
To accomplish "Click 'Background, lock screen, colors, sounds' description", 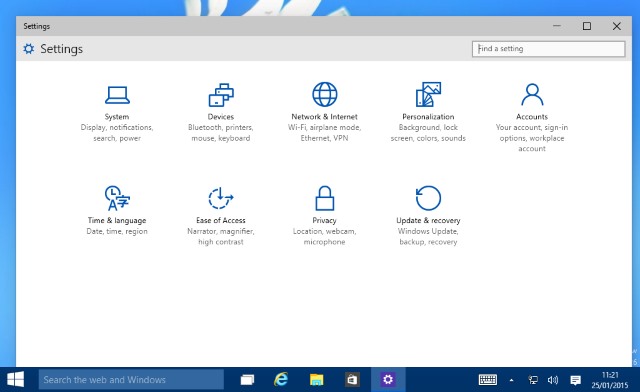I will coord(428,133).
